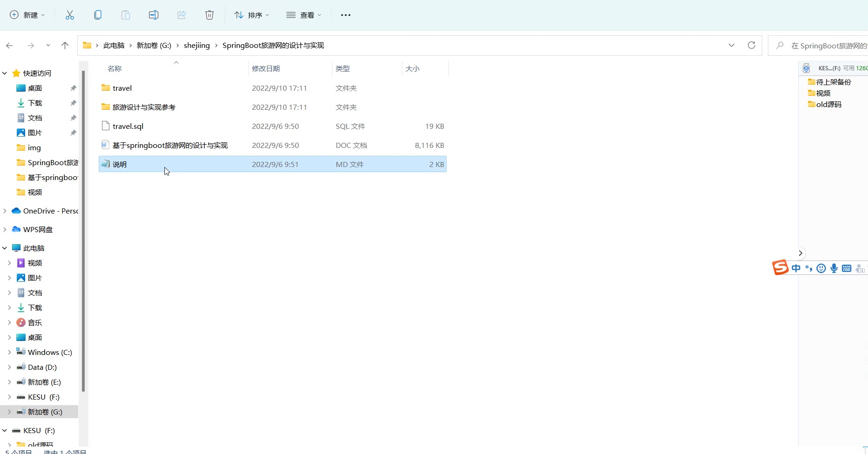Sort files by 修改日期 column
The image size is (868, 454).
point(266,69)
